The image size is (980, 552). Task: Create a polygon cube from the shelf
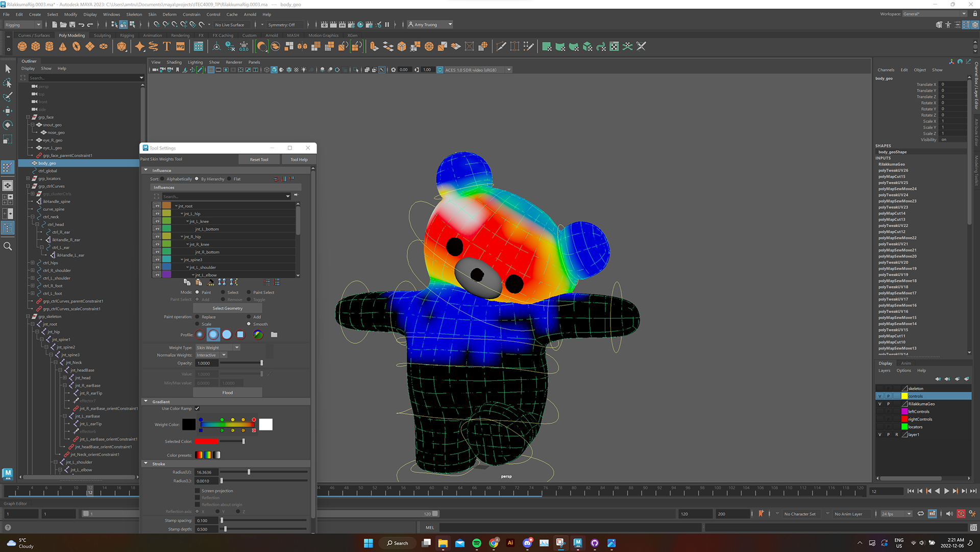click(36, 46)
